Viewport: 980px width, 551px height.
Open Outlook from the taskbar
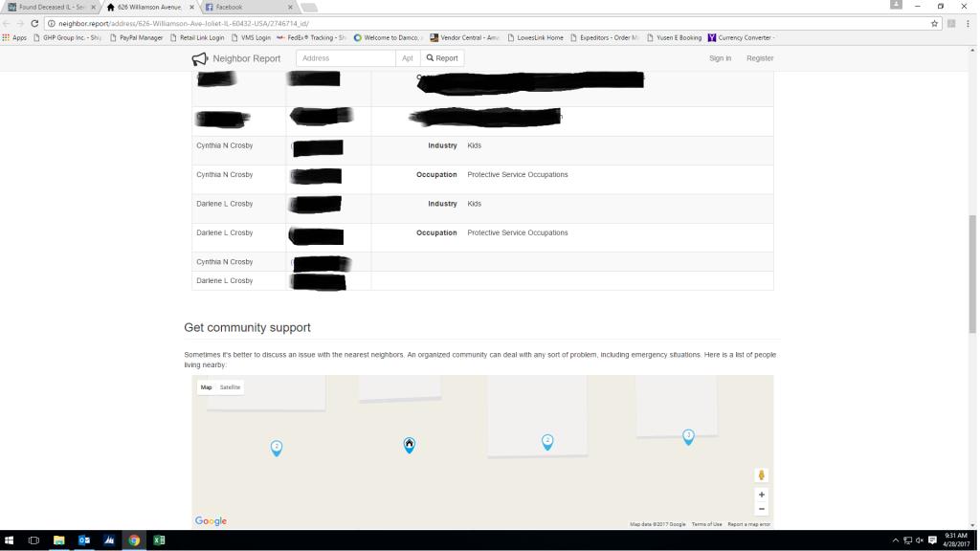[84, 540]
